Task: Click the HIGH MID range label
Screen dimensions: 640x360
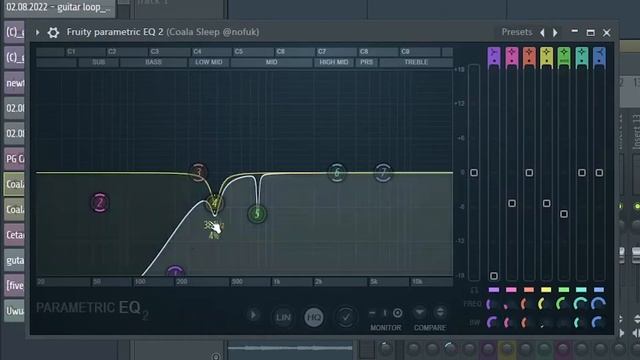Action: (x=333, y=62)
